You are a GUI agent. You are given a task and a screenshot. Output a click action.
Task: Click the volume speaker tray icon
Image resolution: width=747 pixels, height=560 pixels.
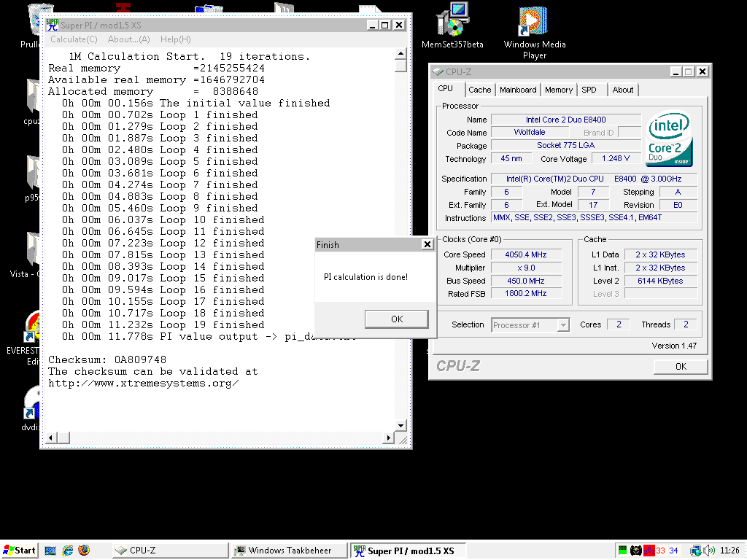click(x=708, y=551)
